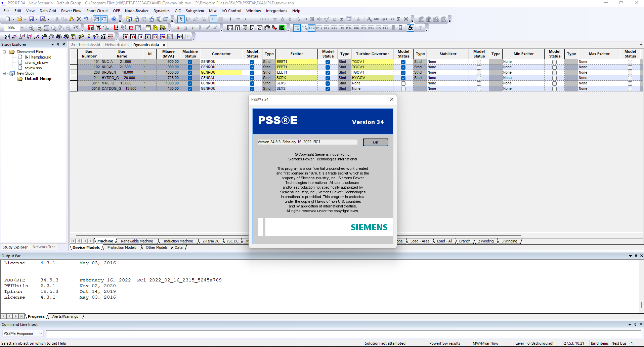Click the green play icon

(x=192, y=28)
